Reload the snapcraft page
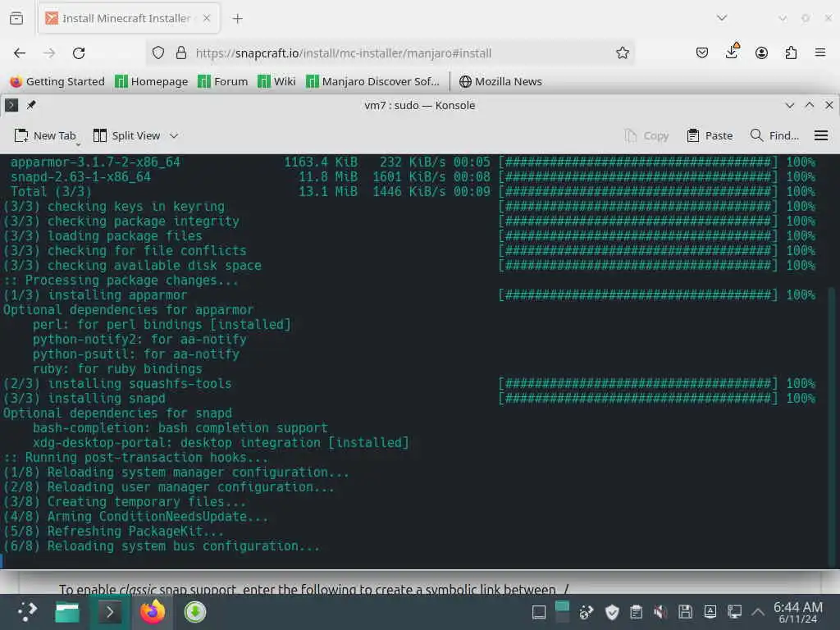The width and height of the screenshot is (840, 630). point(79,53)
